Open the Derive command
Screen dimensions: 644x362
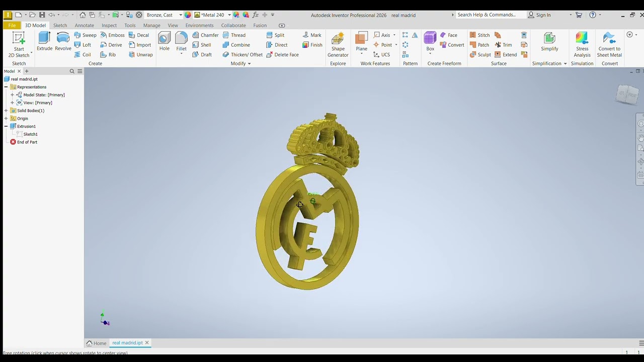(x=111, y=45)
